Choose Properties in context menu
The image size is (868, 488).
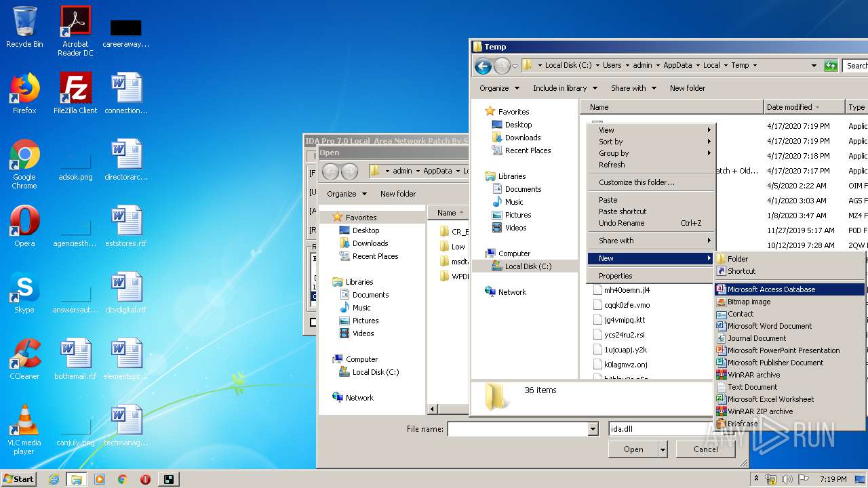pos(651,276)
